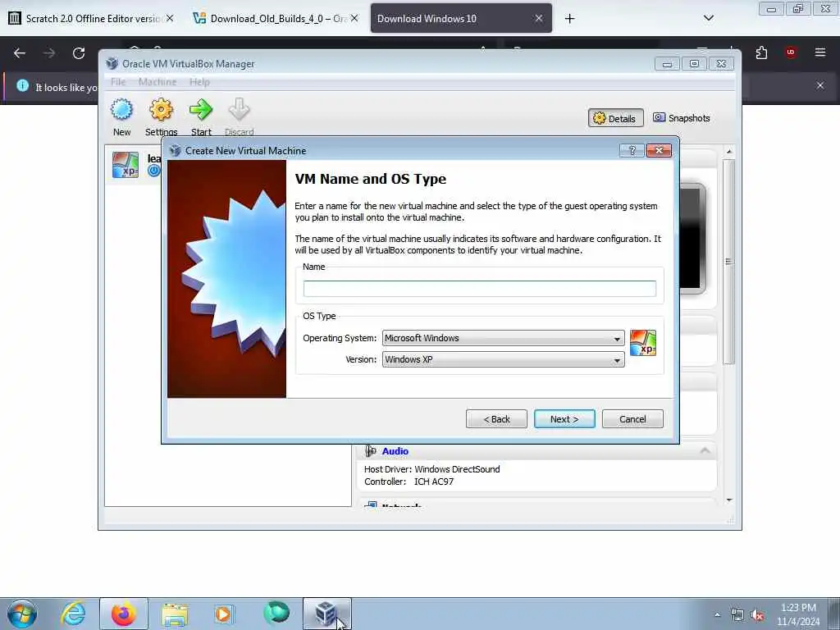This screenshot has height=630, width=840.
Task: Click the Name text field
Action: click(x=479, y=289)
